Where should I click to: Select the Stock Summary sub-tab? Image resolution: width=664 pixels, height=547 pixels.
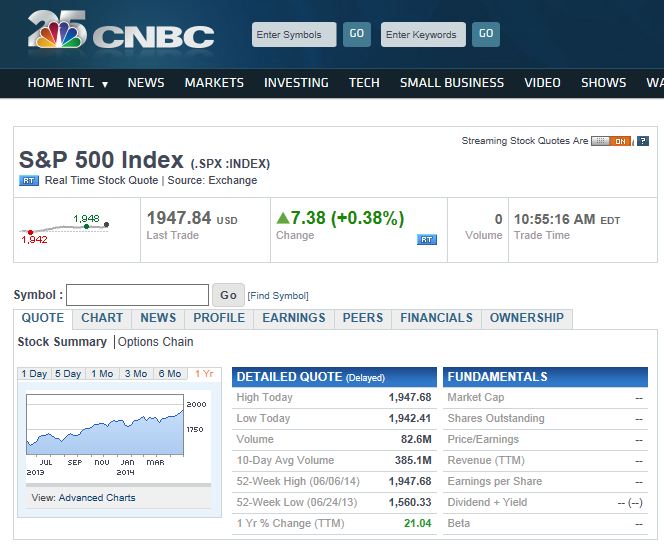pos(62,342)
